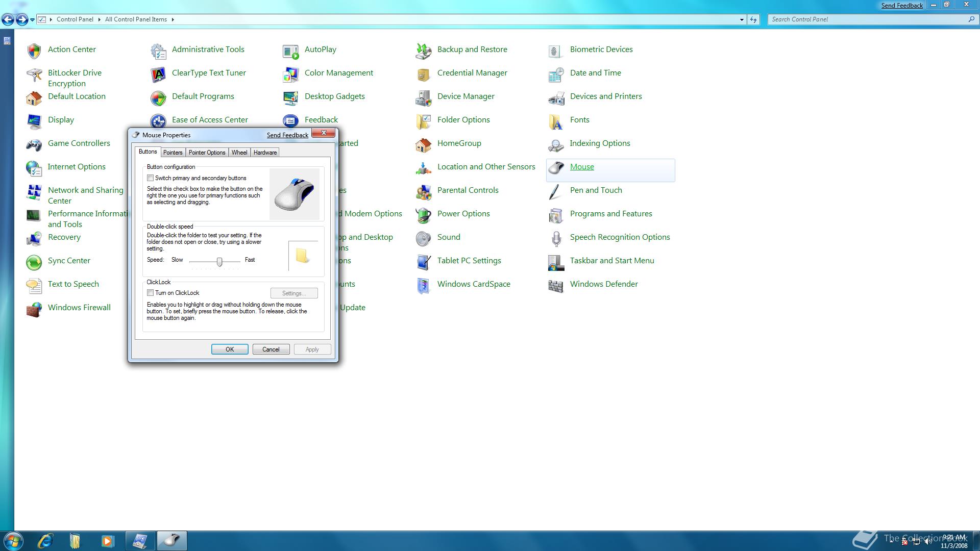
Task: Enable Switch primary and secondary buttons
Action: click(x=150, y=178)
